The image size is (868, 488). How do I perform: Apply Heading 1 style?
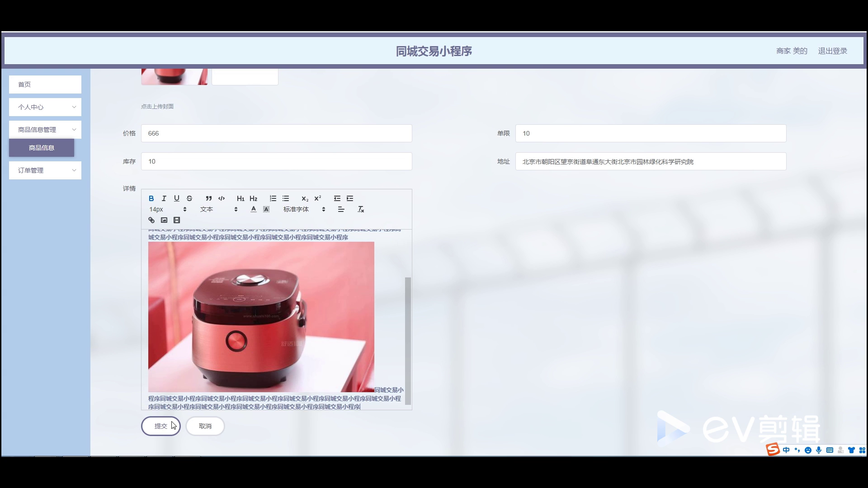pyautogui.click(x=241, y=198)
